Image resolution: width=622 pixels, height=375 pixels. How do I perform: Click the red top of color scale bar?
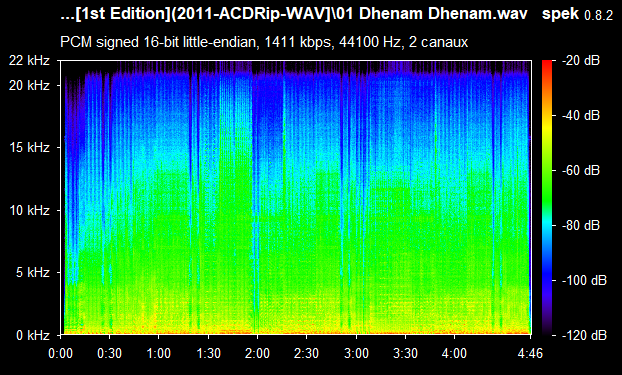click(x=547, y=64)
